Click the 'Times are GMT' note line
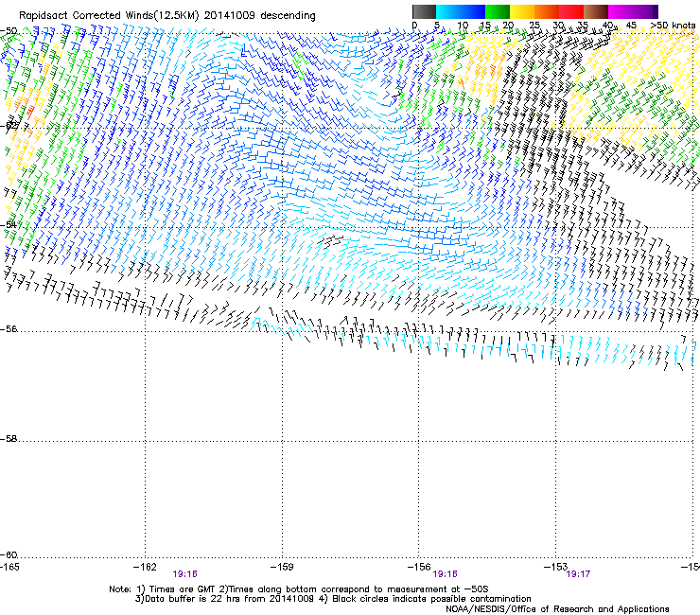700x615 pixels. tap(299, 589)
